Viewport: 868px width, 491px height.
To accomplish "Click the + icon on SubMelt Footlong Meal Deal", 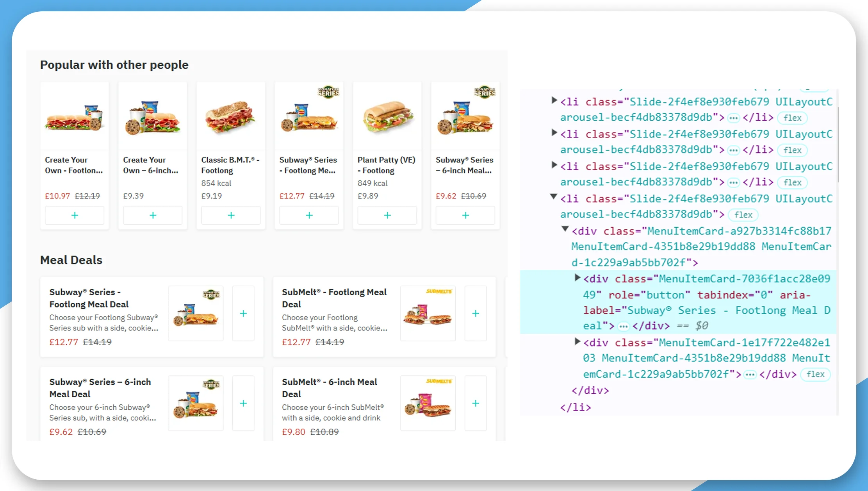I will [476, 312].
